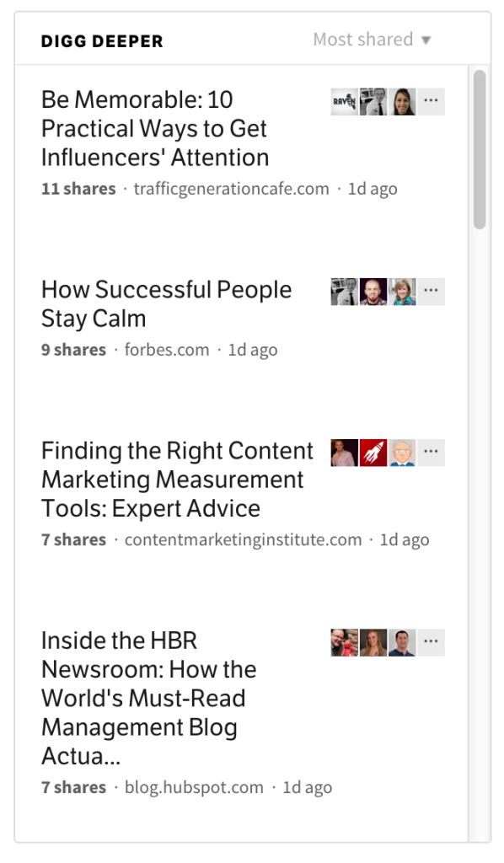The height and width of the screenshot is (863, 504).
Task: Show more sharers for How Successful People
Action: tap(431, 292)
